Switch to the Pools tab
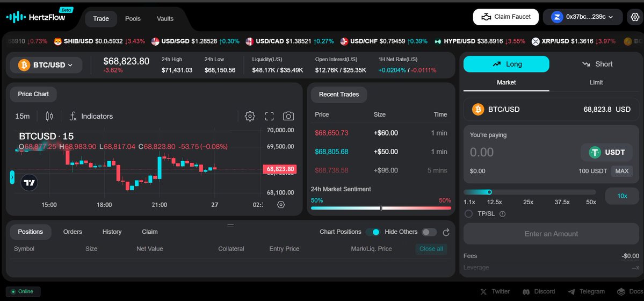This screenshot has height=301, width=644. pos(133,19)
